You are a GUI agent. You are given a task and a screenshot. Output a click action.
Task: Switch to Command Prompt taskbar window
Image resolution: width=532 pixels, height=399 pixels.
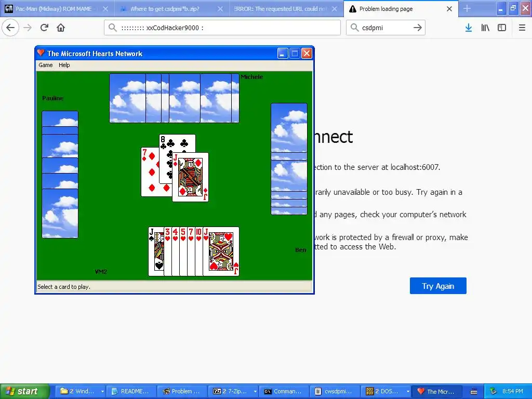(x=284, y=391)
